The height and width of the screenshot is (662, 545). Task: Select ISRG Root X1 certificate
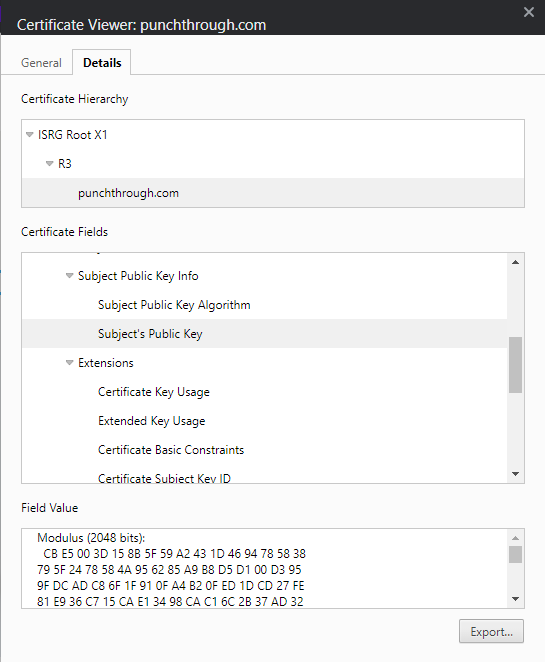click(x=73, y=135)
